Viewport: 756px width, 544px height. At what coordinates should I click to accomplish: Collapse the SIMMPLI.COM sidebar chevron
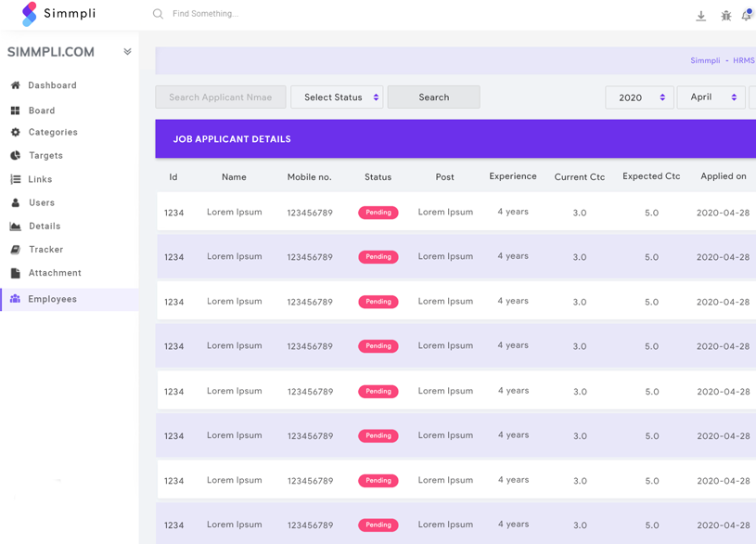pyautogui.click(x=127, y=52)
